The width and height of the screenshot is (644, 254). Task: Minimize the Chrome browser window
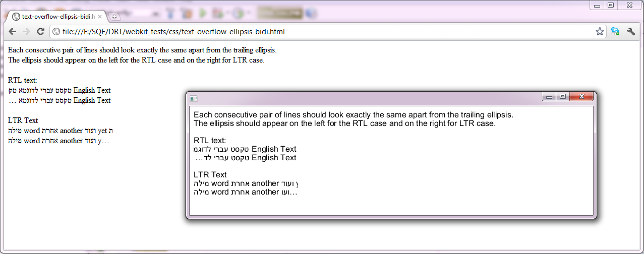[x=597, y=5]
